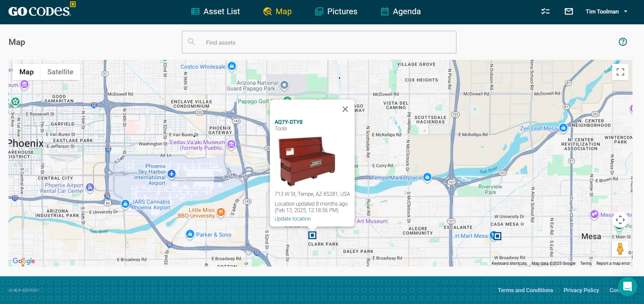
Task: Select the Map view type button
Action: pos(26,72)
